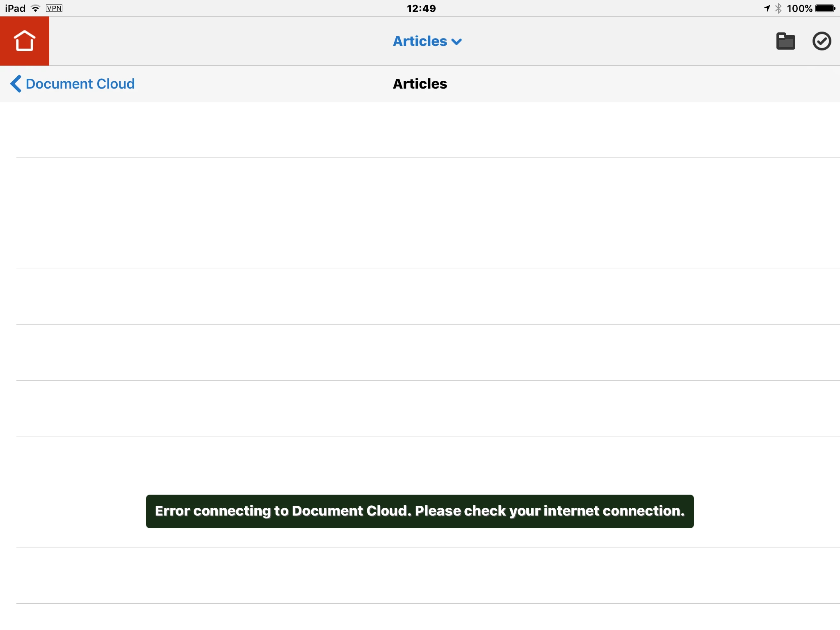This screenshot has width=840, height=630.
Task: Select the first empty list row
Action: pyautogui.click(x=420, y=130)
